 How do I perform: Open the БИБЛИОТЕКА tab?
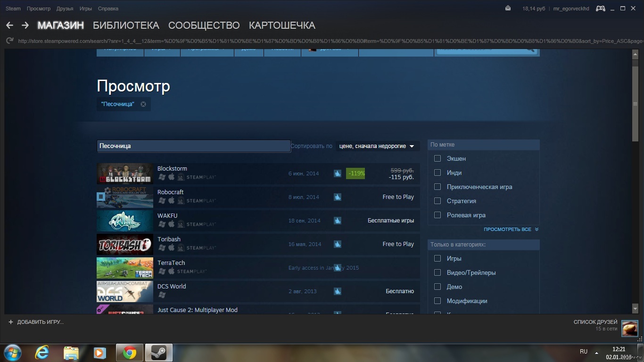(x=126, y=25)
